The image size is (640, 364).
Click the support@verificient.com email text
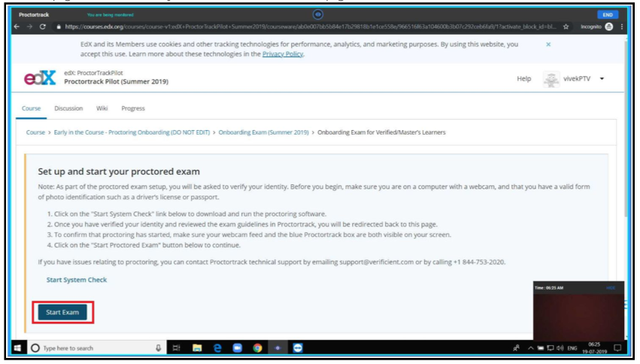click(x=376, y=262)
